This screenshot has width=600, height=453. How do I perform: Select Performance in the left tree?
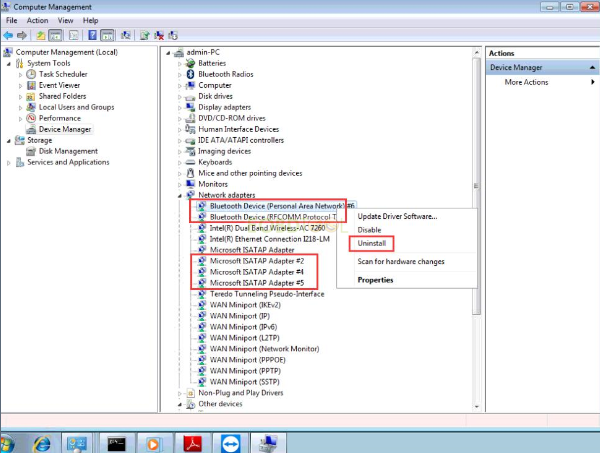tap(60, 118)
